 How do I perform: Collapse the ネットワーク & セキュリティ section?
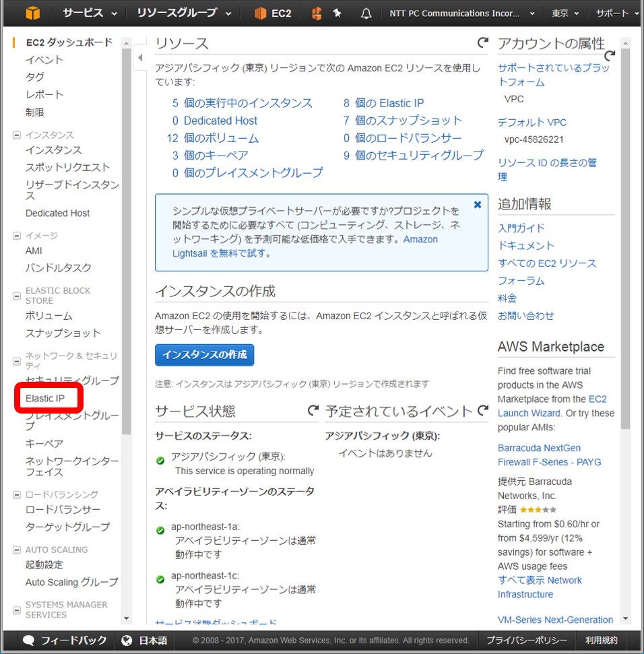[x=17, y=361]
